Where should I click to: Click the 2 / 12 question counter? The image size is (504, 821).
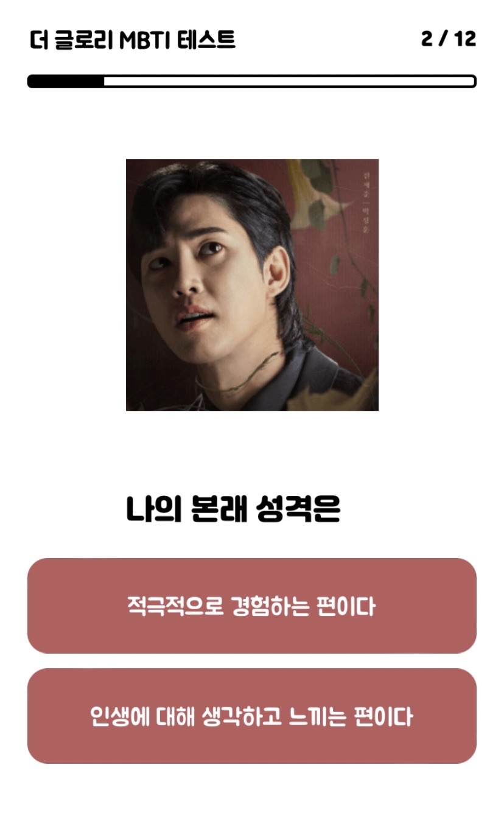(x=448, y=39)
